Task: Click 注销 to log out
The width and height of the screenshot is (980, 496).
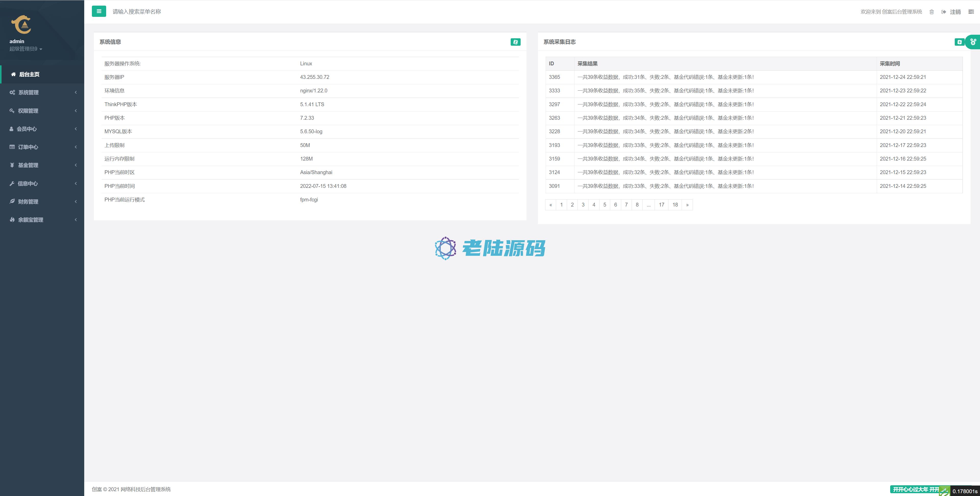Action: click(x=955, y=12)
